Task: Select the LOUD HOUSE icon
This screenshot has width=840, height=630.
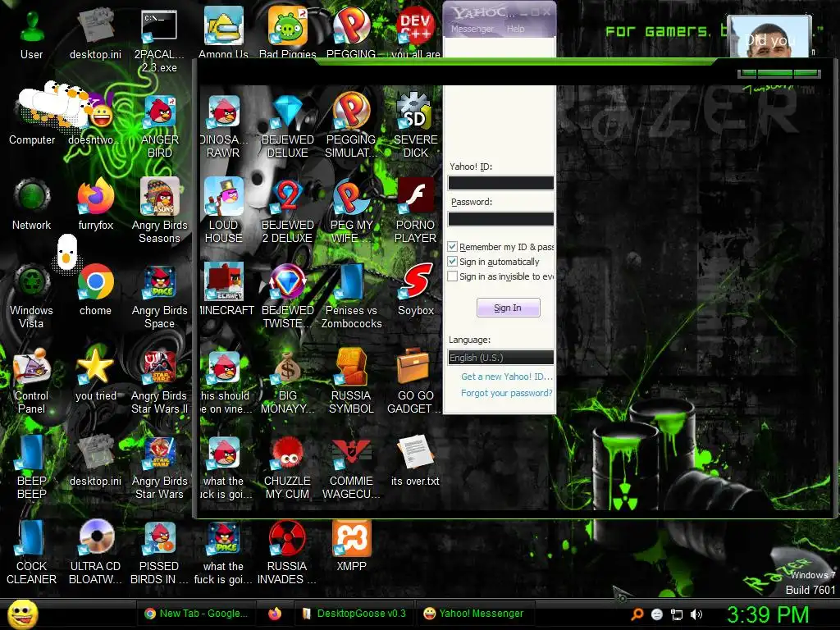Action: coord(223,211)
